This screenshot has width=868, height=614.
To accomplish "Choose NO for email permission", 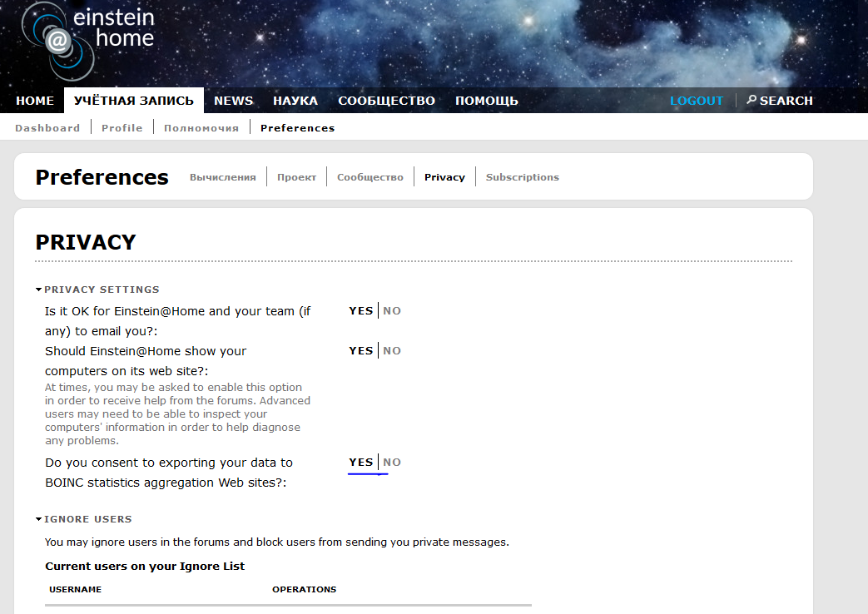I will [392, 310].
